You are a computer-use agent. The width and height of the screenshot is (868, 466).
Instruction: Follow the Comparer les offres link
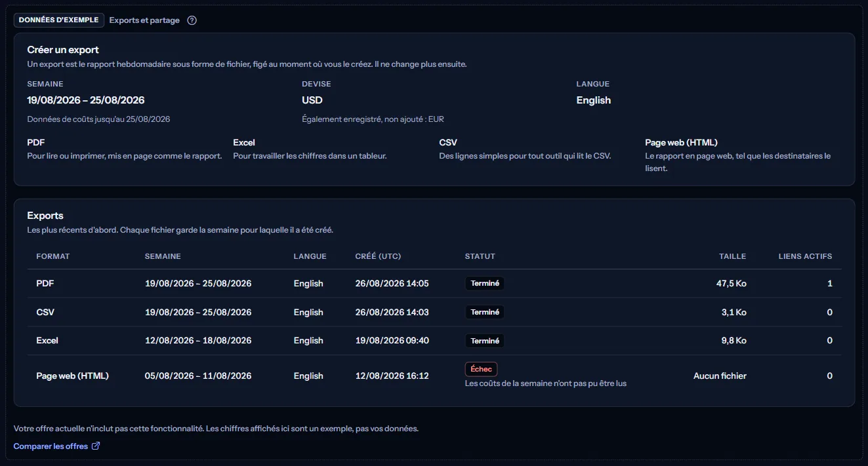(x=56, y=446)
